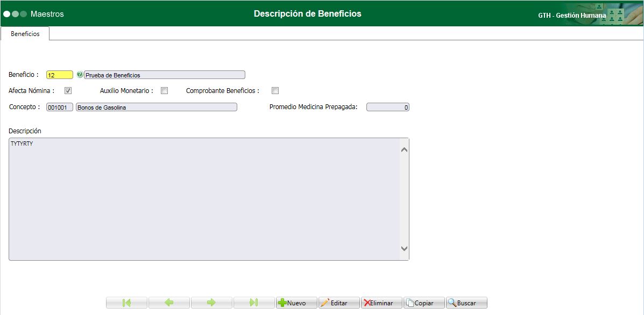Click the three-dots icon beside Maestros
This screenshot has width=644, height=315.
15,14
